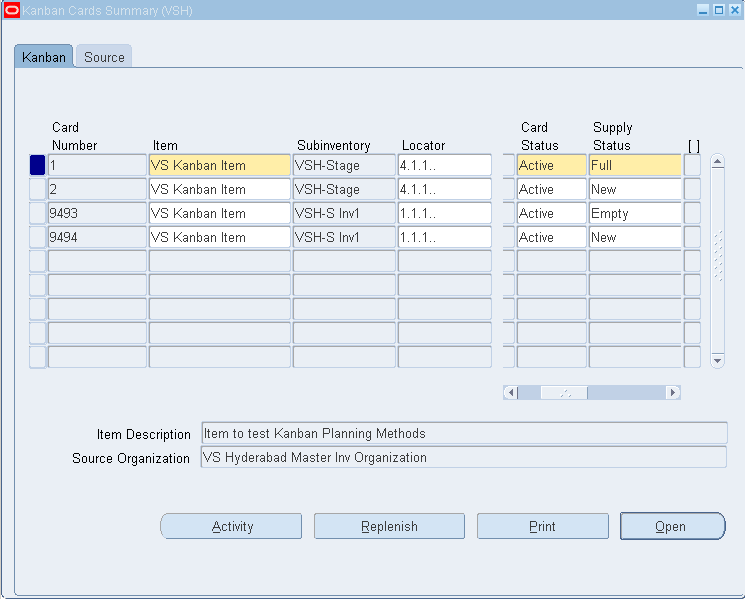Select record indicator for card 2
Viewport: 745px width, 599px height.
38,189
